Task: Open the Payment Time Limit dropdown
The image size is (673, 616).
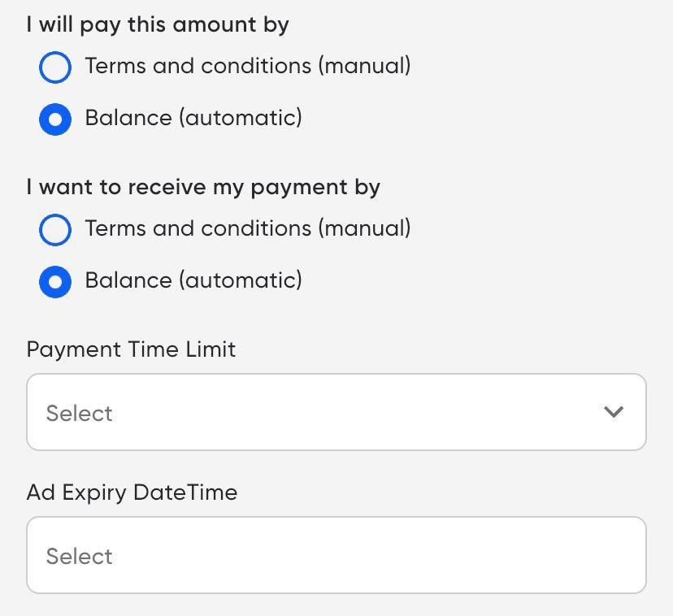Action: click(336, 412)
